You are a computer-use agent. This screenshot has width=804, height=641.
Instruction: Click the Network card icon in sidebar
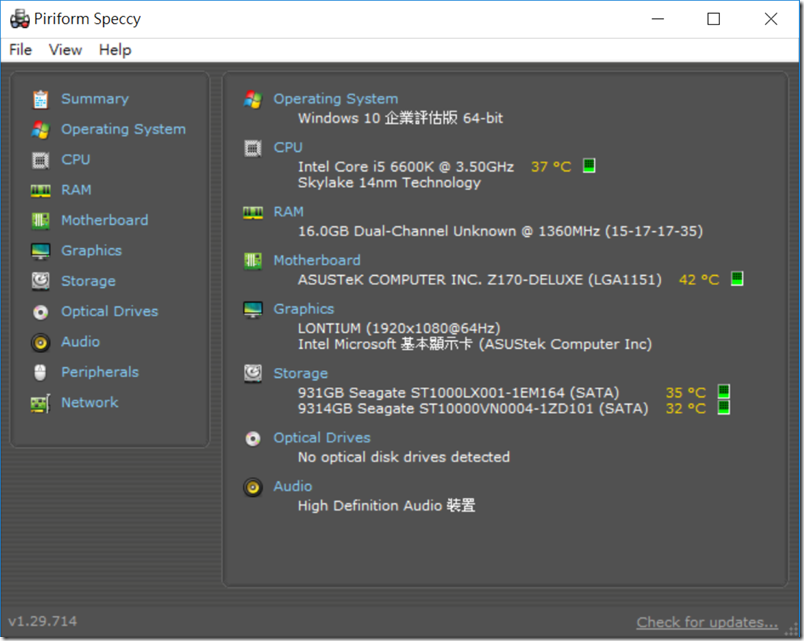tap(41, 403)
